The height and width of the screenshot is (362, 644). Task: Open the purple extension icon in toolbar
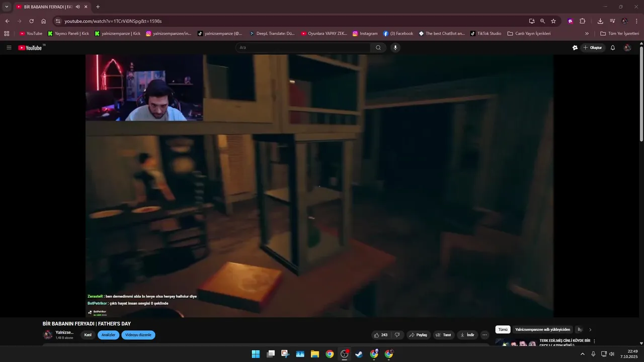click(x=570, y=21)
